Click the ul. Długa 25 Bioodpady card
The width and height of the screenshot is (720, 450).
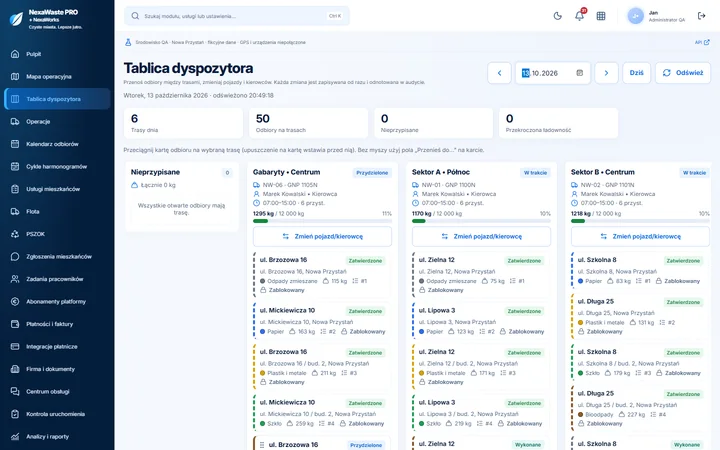point(640,408)
